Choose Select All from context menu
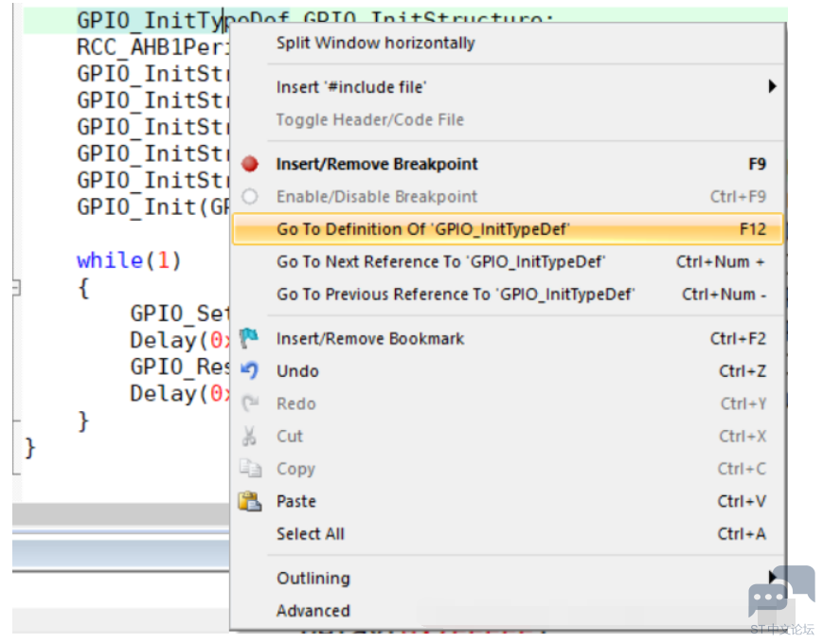Screen dimensions: 823x644 point(508,534)
